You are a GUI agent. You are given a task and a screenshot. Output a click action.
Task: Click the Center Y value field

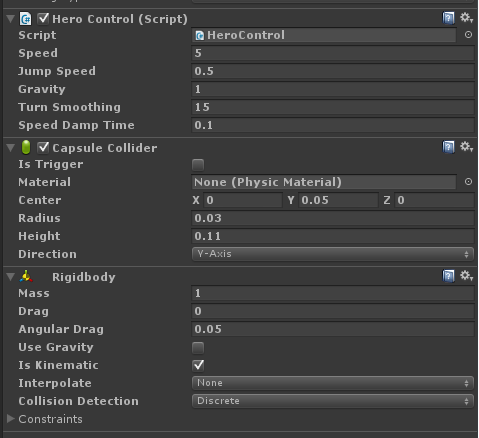click(x=338, y=200)
